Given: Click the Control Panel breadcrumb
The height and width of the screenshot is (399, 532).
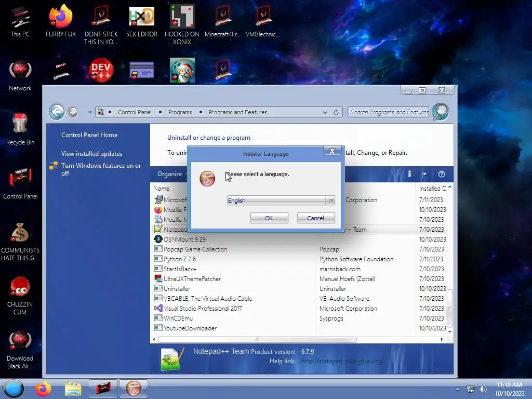Looking at the screenshot, I should [135, 112].
